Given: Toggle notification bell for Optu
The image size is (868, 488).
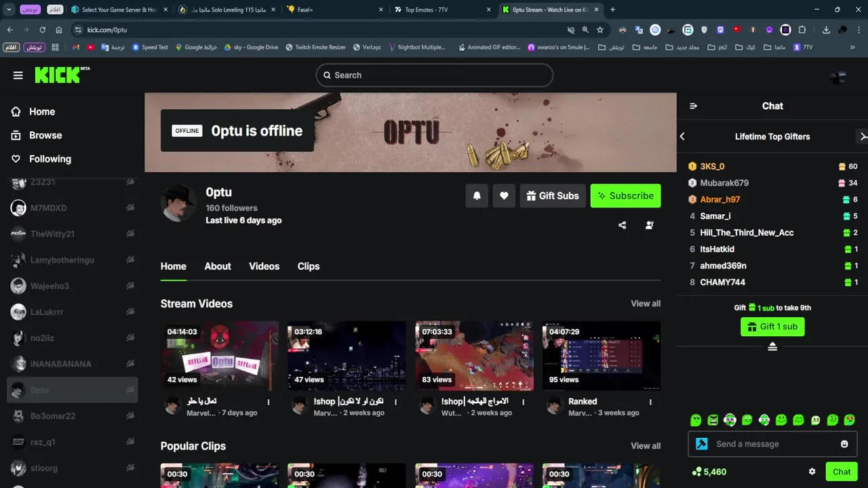Looking at the screenshot, I should 477,196.
